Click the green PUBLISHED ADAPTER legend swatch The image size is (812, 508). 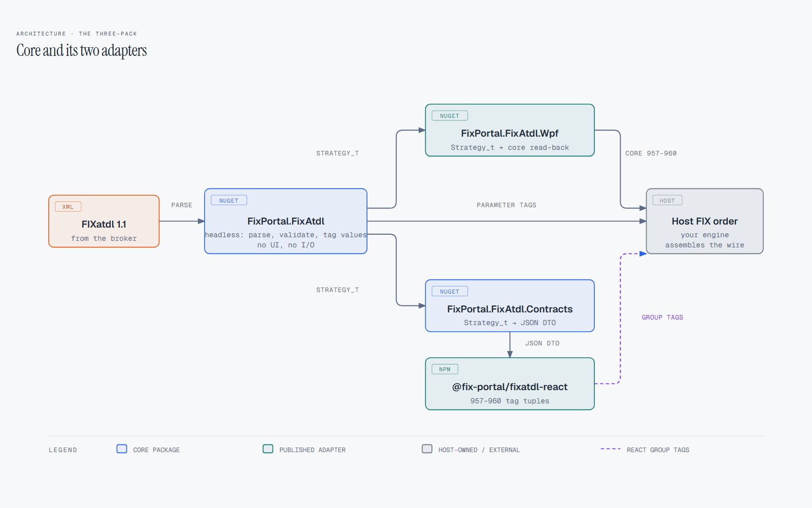point(268,449)
